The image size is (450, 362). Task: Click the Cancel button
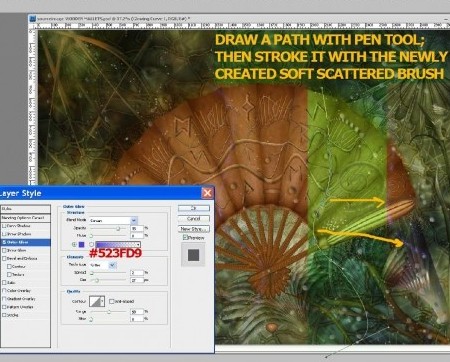click(x=194, y=219)
